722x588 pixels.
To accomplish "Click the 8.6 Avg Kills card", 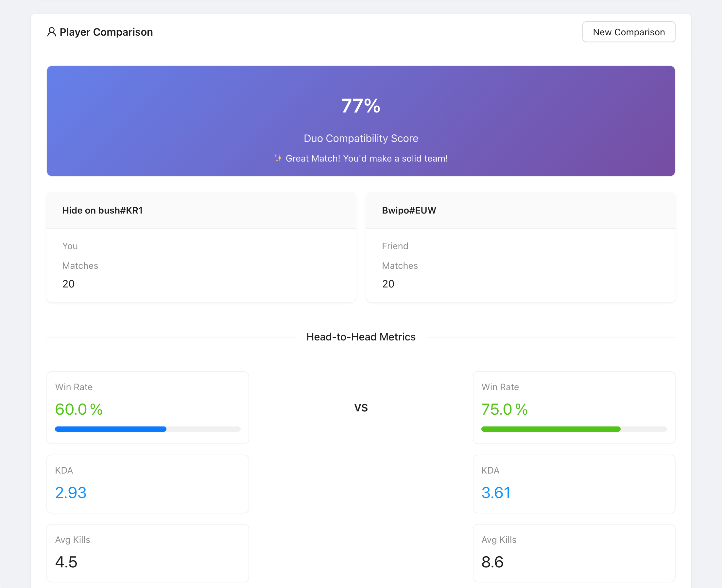I will pyautogui.click(x=574, y=553).
